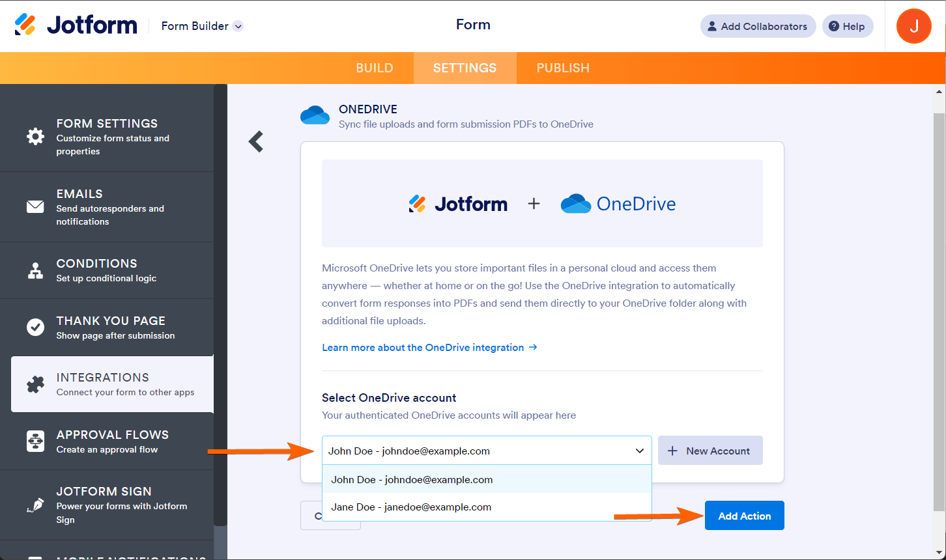Go back with the left chevron arrow
This screenshot has height=560, width=946.
coord(256,141)
